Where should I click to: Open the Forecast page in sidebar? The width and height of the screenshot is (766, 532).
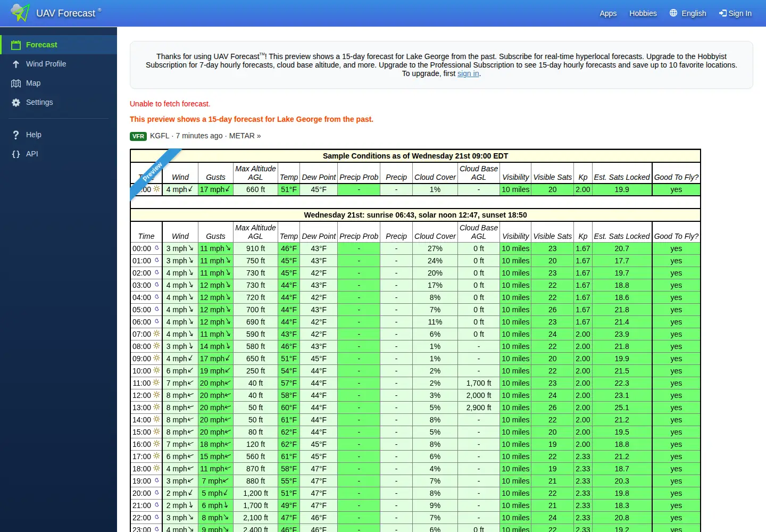tap(59, 45)
